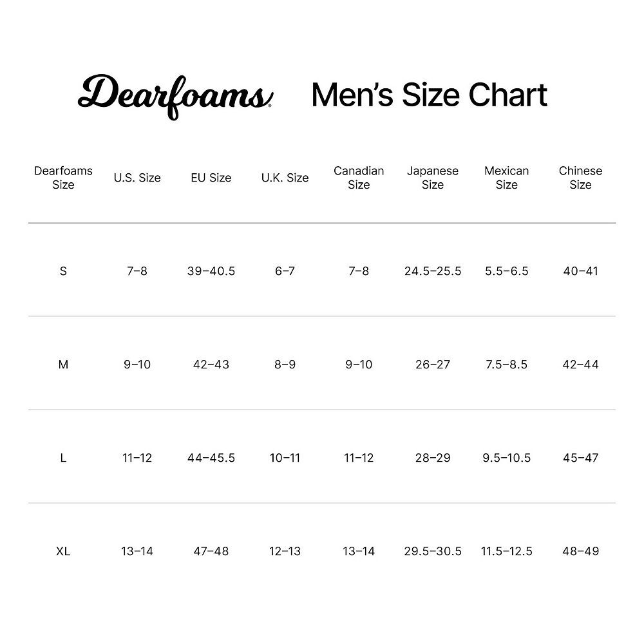
Task: Click the Japanese Size column header
Action: tap(433, 178)
